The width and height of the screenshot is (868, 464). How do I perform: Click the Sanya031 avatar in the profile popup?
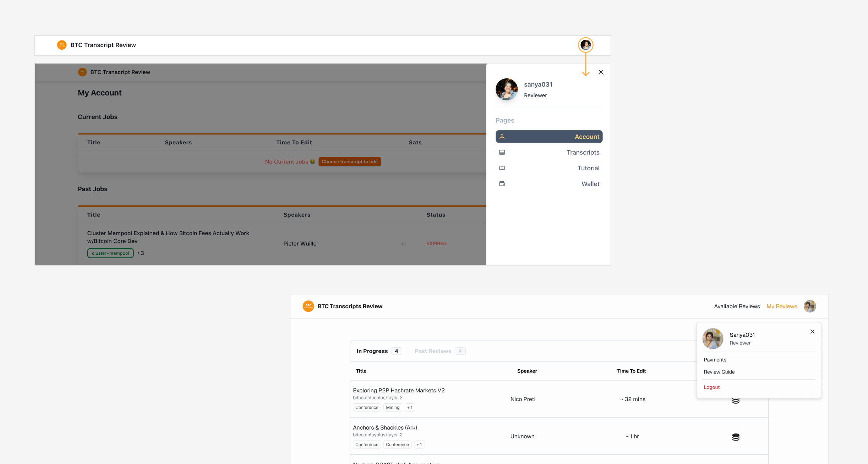[x=713, y=338]
